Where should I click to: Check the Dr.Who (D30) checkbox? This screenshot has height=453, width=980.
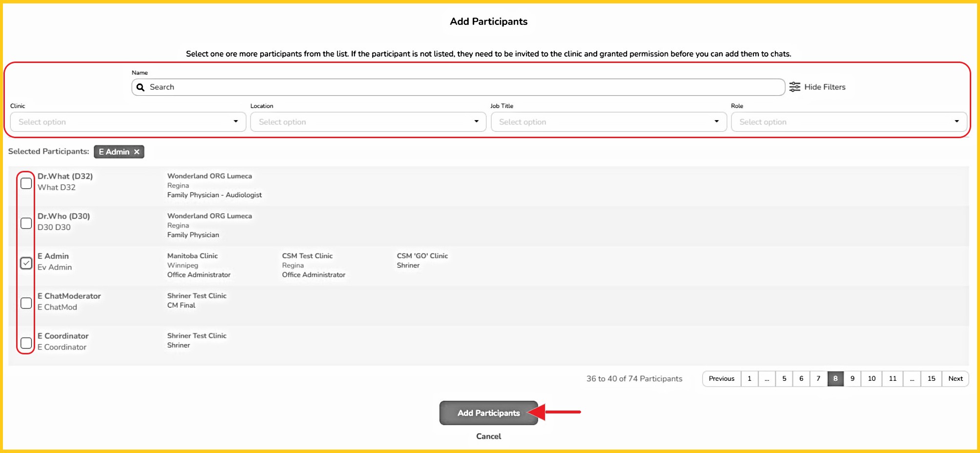[x=26, y=224]
